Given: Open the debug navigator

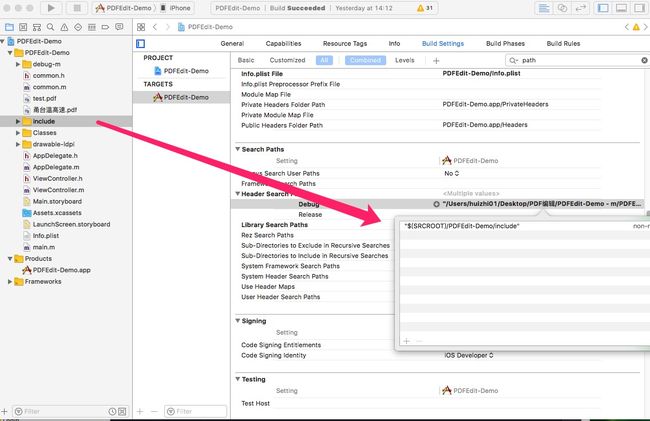Looking at the screenshot, I should coord(92,27).
